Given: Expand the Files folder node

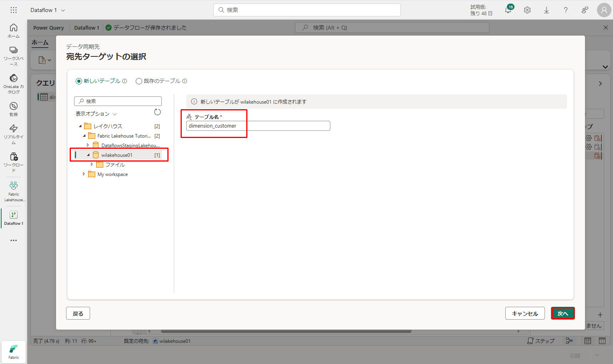Looking at the screenshot, I should [x=92, y=165].
